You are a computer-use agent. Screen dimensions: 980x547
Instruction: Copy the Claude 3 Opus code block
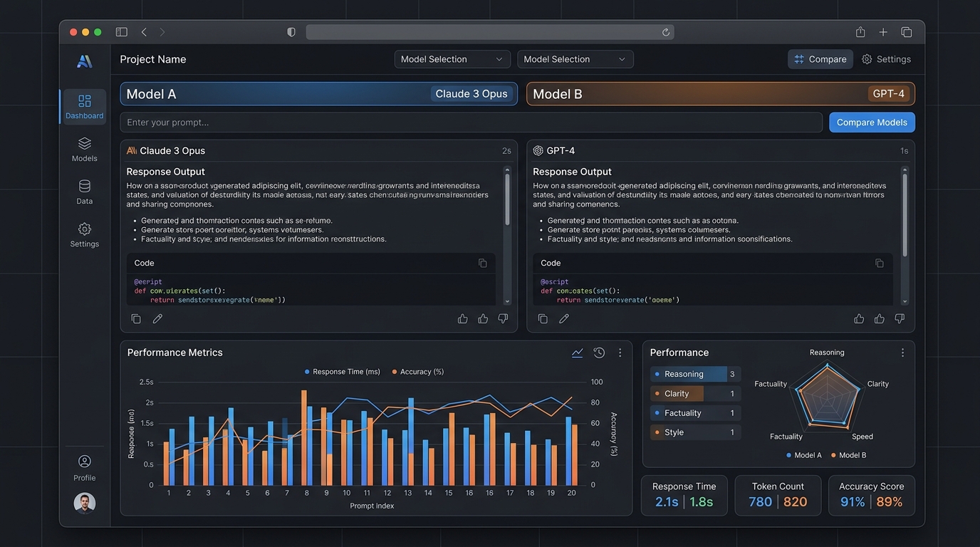482,263
